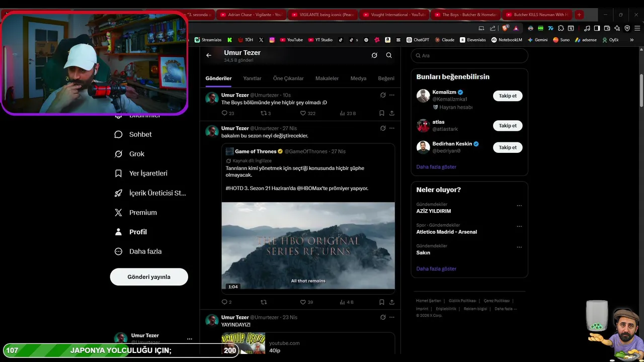This screenshot has height=362, width=644.
Task: Repost The Boys post showing 3 reposts
Action: point(266,113)
